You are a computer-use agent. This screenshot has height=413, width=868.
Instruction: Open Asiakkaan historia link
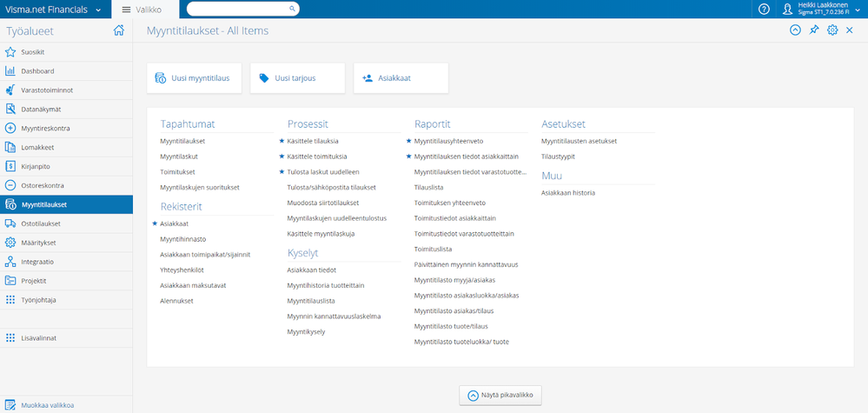click(x=568, y=193)
